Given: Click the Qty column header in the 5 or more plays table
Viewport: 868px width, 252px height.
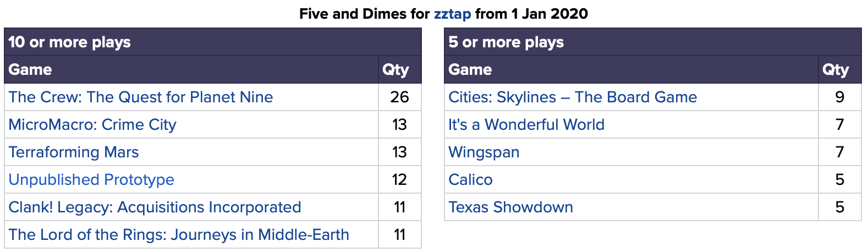Looking at the screenshot, I should [840, 69].
